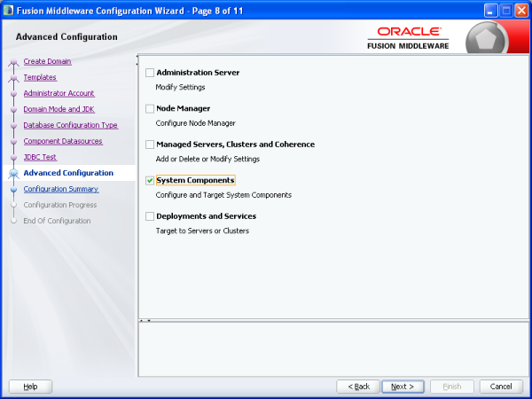Enable Deployments and Services checkbox
This screenshot has height=399, width=532.
(150, 216)
